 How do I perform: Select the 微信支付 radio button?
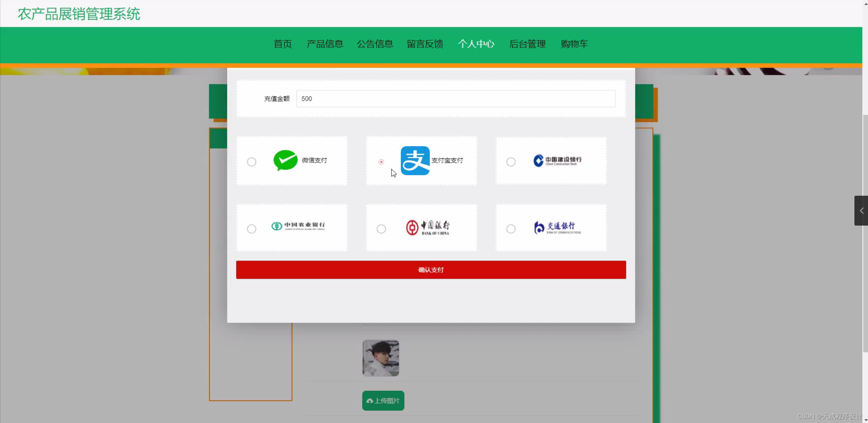pos(251,162)
